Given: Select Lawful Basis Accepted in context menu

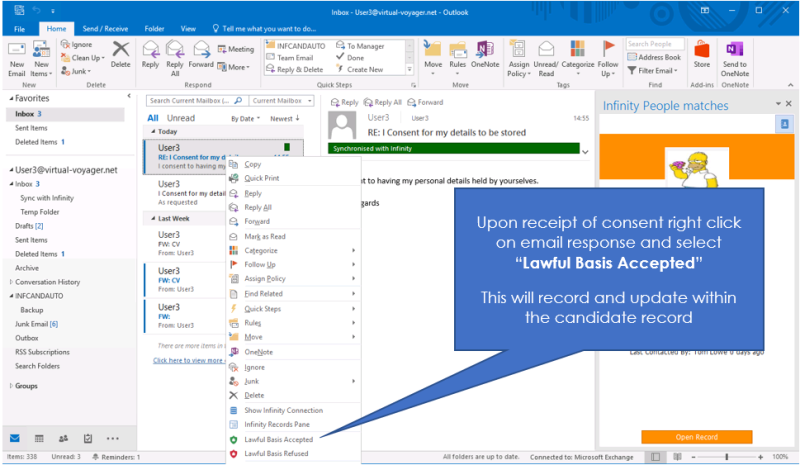Looking at the screenshot, I should tap(278, 439).
